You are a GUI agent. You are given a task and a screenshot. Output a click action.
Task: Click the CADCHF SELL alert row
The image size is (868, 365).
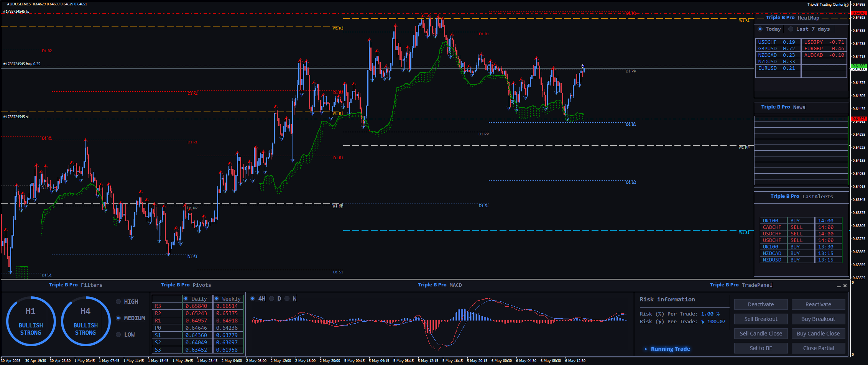[x=801, y=227]
